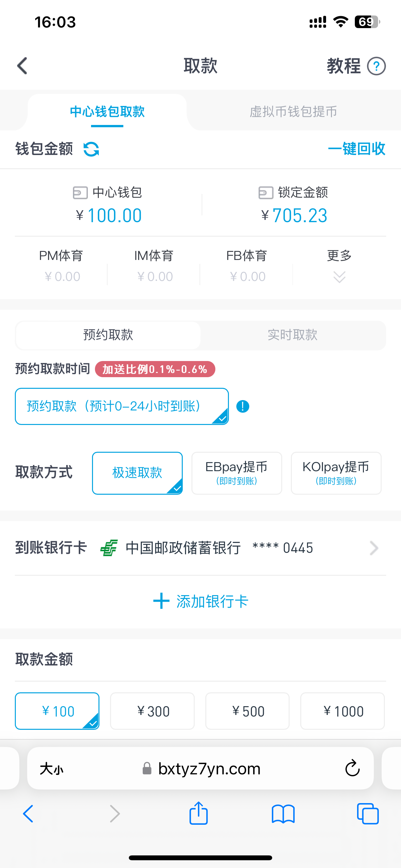This screenshot has height=868, width=401.
Task: Open the 教程 help question mark icon
Action: (x=376, y=67)
